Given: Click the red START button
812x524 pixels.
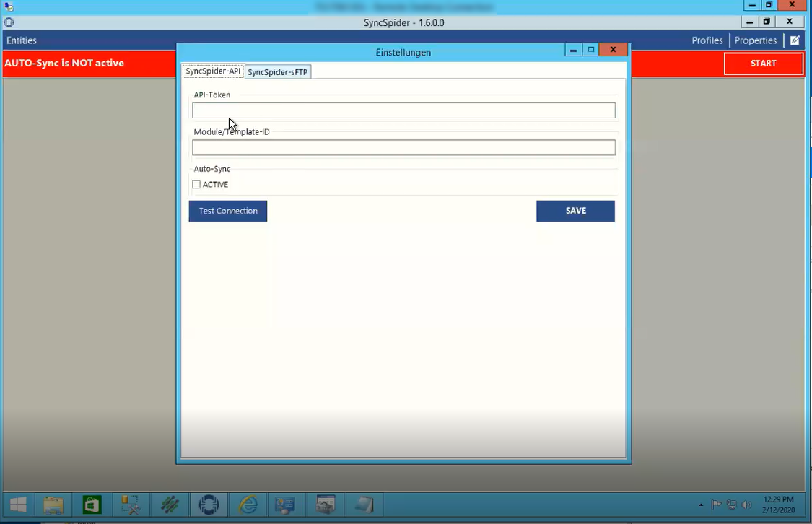Looking at the screenshot, I should point(764,64).
